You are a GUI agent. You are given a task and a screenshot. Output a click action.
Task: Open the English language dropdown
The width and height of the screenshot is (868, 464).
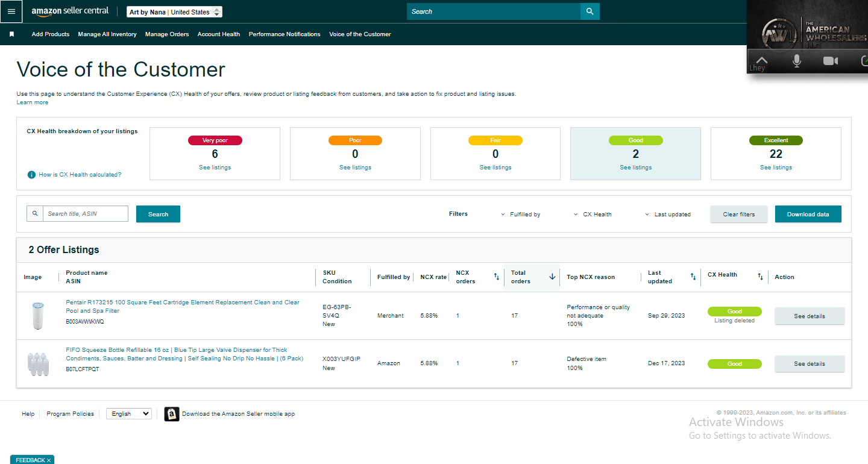(x=129, y=414)
